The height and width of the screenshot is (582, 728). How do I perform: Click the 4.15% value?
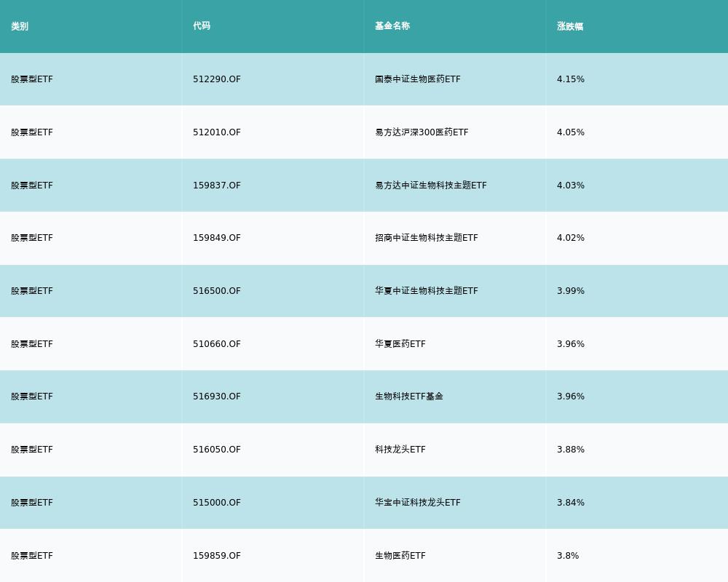tap(571, 79)
